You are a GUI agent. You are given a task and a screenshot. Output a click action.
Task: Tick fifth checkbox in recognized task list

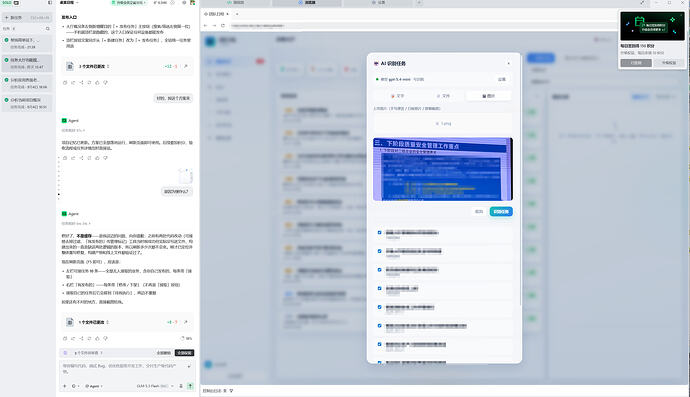pos(379,307)
